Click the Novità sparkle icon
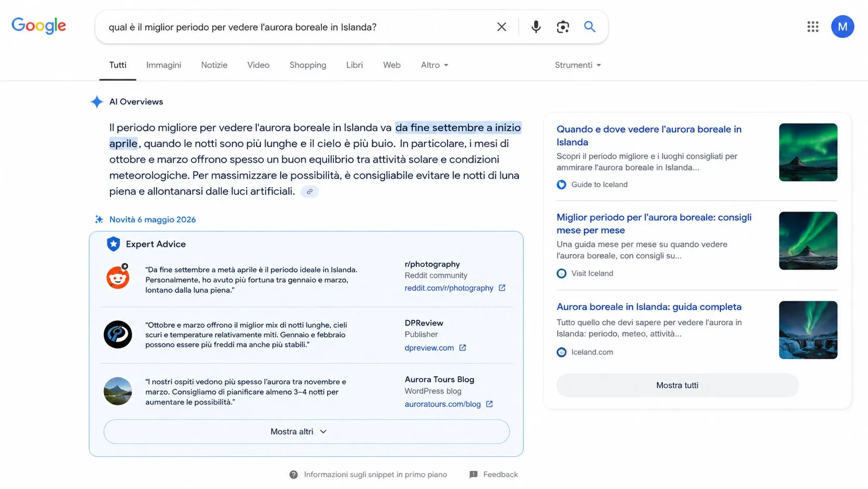The height and width of the screenshot is (489, 868). click(x=99, y=220)
